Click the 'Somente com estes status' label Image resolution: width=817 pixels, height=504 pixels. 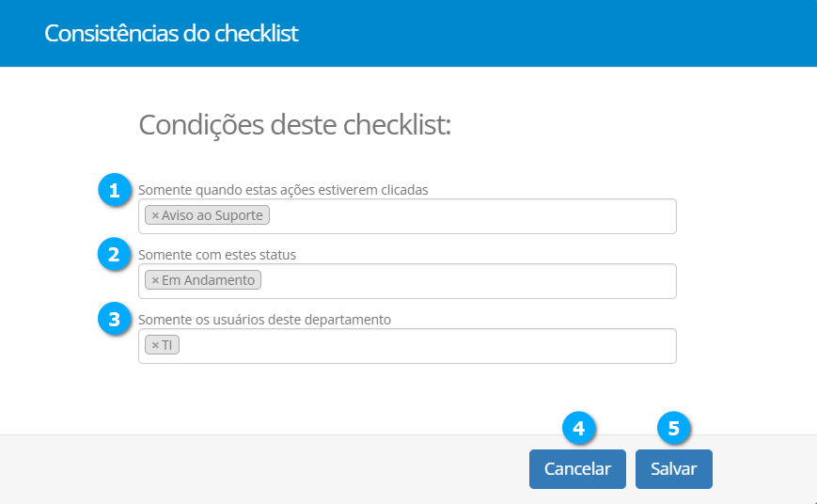click(224, 255)
